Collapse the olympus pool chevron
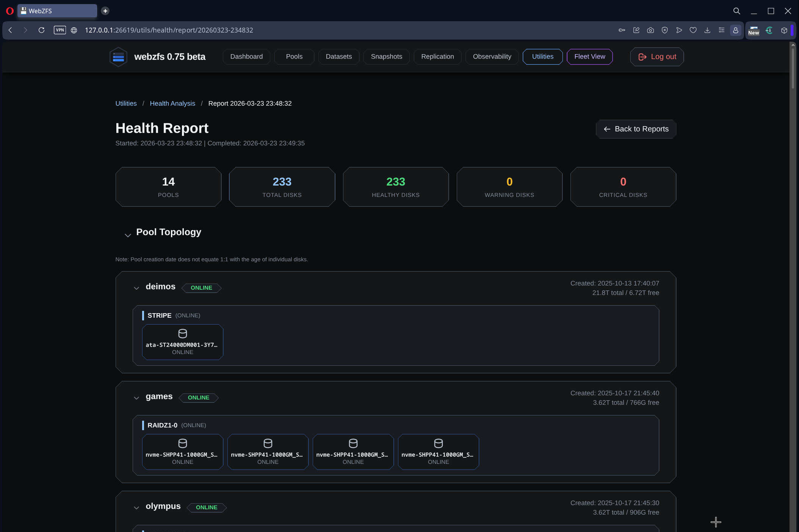The height and width of the screenshot is (532, 799). coord(136,508)
